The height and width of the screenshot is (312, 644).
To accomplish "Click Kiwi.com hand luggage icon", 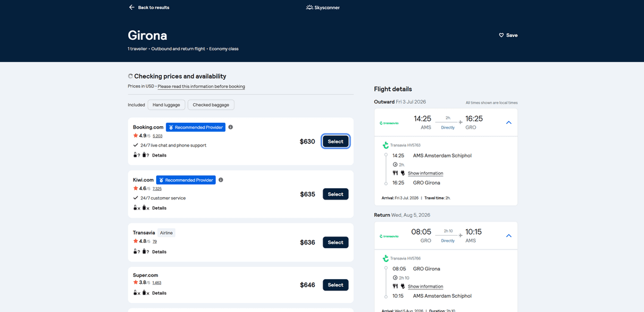I will point(135,207).
